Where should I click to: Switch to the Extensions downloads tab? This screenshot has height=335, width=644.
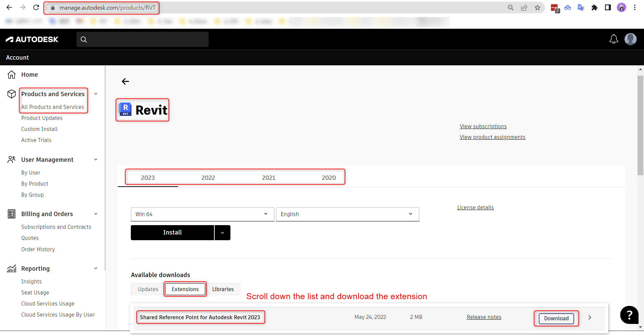click(x=185, y=289)
